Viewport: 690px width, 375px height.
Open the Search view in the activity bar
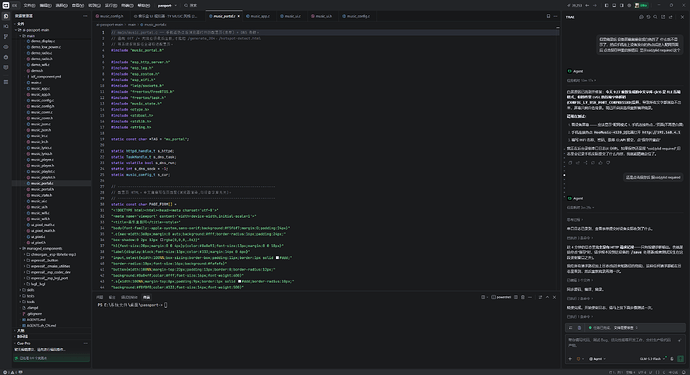point(6,26)
